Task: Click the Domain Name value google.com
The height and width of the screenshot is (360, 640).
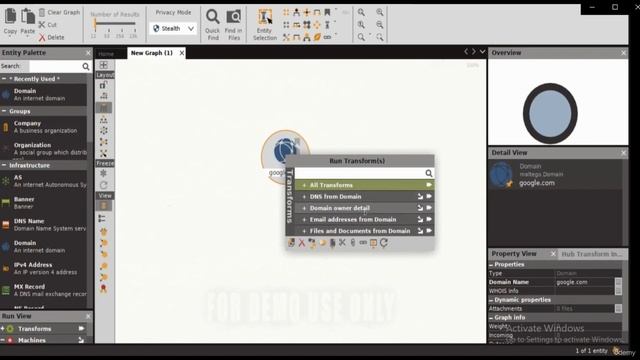Action: (x=572, y=282)
